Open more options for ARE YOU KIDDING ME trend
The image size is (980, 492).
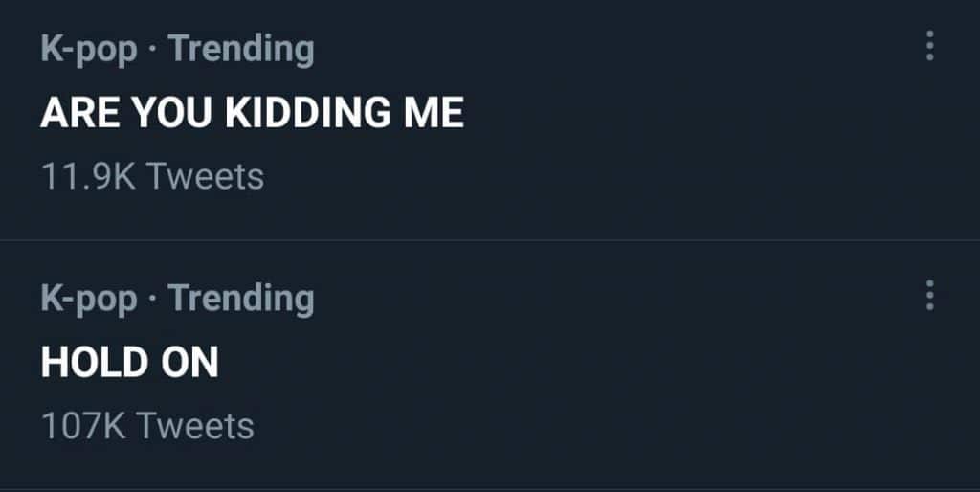(x=929, y=46)
